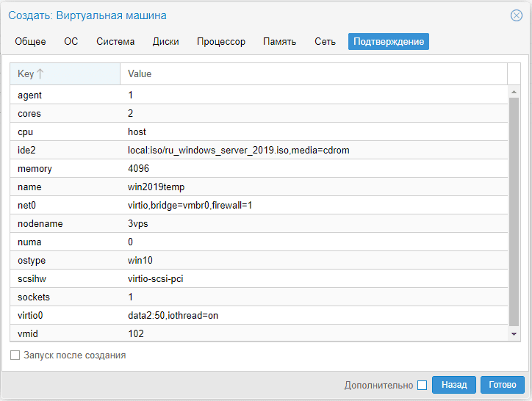This screenshot has height=401, width=532.
Task: Open the Общее tab
Action: click(x=31, y=41)
